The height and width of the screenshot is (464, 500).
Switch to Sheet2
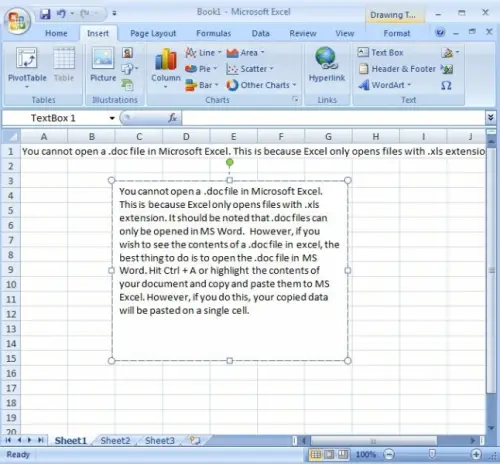[x=115, y=441]
